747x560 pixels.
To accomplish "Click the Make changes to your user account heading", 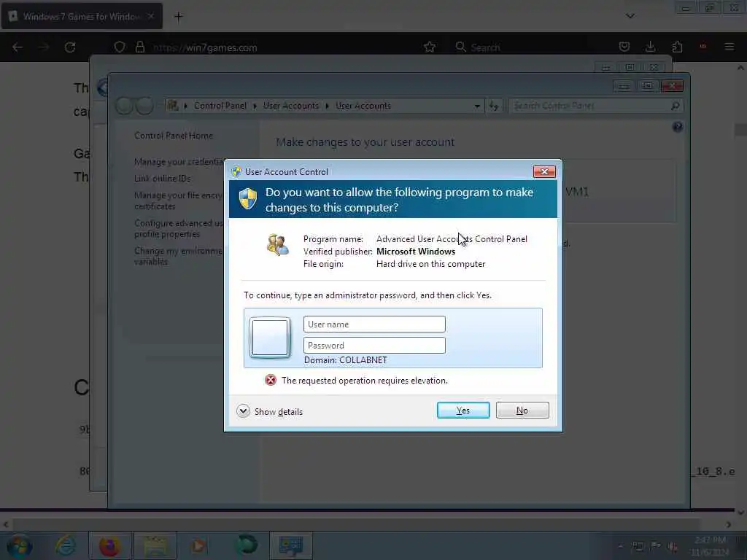I will [365, 142].
